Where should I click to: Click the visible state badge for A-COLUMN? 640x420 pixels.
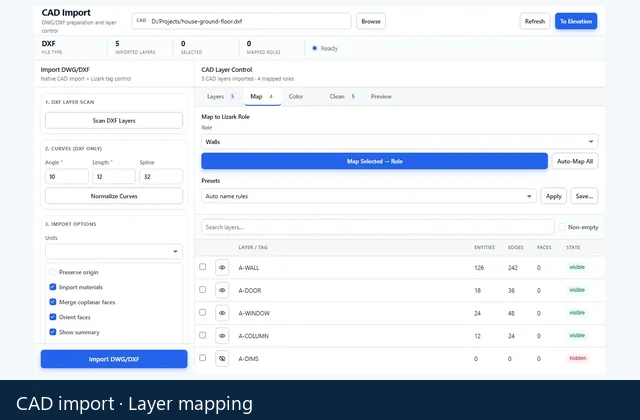pos(577,336)
